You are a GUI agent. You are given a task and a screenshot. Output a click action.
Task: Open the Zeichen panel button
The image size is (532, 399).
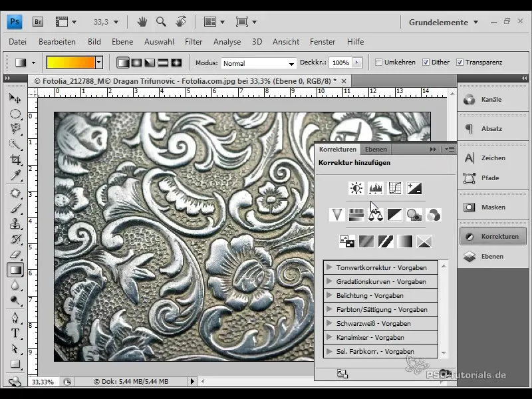[493, 158]
